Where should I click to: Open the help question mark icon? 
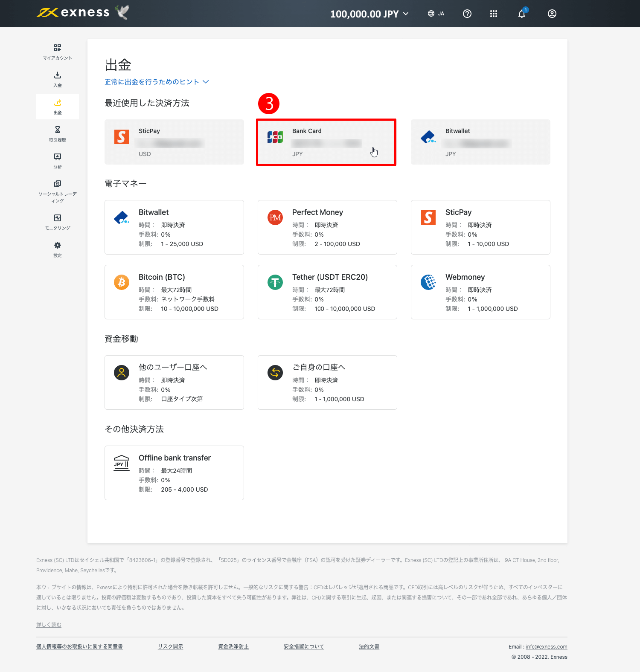467,14
